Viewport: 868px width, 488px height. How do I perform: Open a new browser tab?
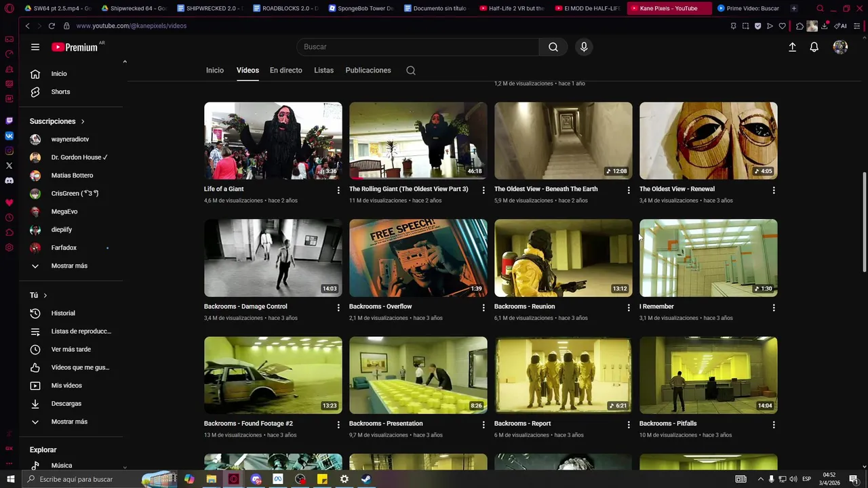tap(794, 8)
